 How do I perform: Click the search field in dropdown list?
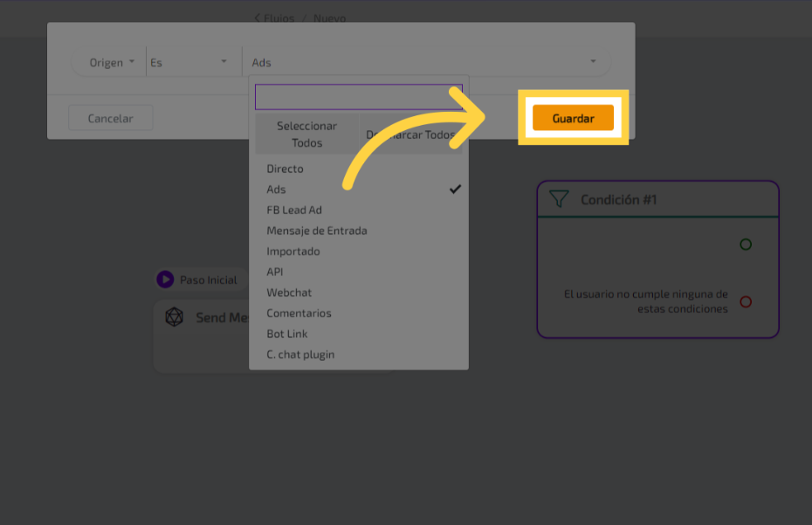358,97
